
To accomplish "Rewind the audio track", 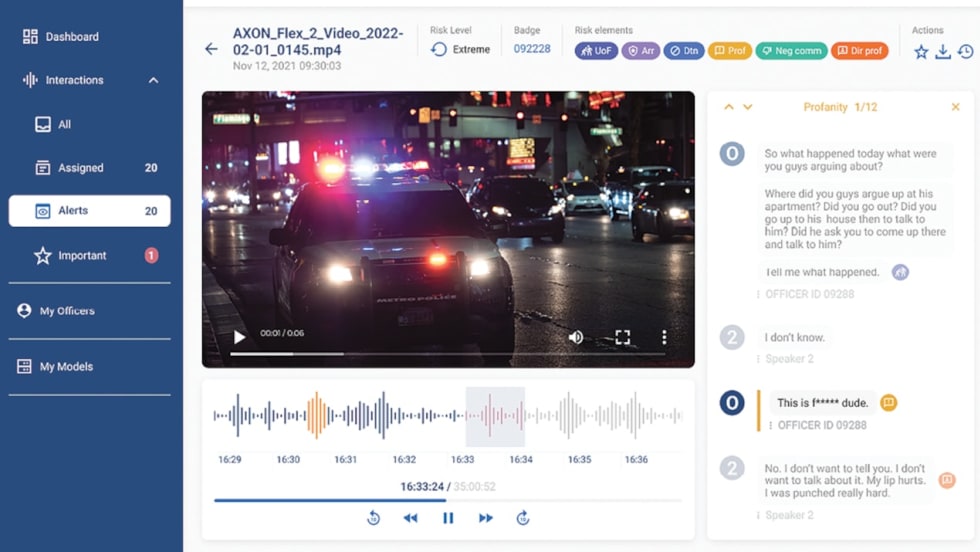I will pos(410,518).
